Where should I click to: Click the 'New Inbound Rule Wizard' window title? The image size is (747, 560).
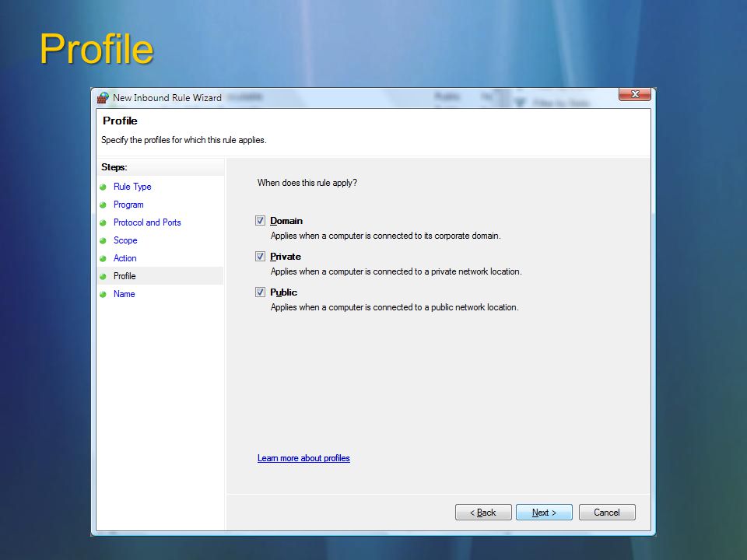tap(167, 98)
